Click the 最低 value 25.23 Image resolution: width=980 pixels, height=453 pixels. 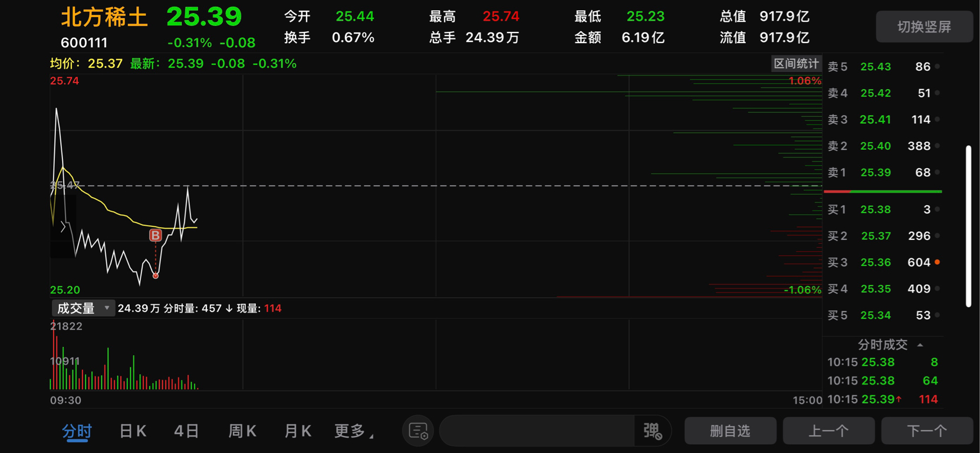pos(645,17)
